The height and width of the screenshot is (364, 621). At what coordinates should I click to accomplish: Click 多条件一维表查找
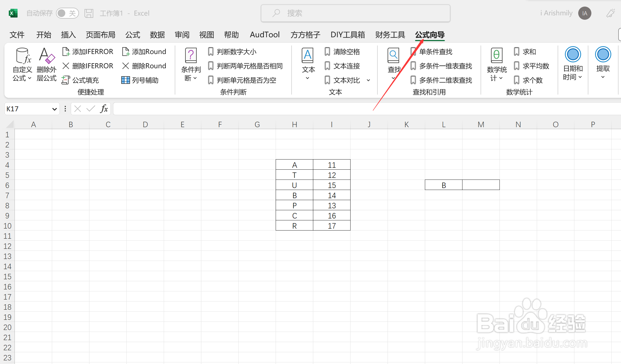441,66
